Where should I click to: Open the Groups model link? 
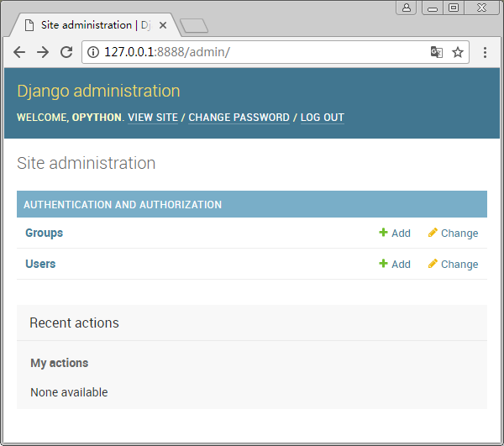pyautogui.click(x=44, y=233)
